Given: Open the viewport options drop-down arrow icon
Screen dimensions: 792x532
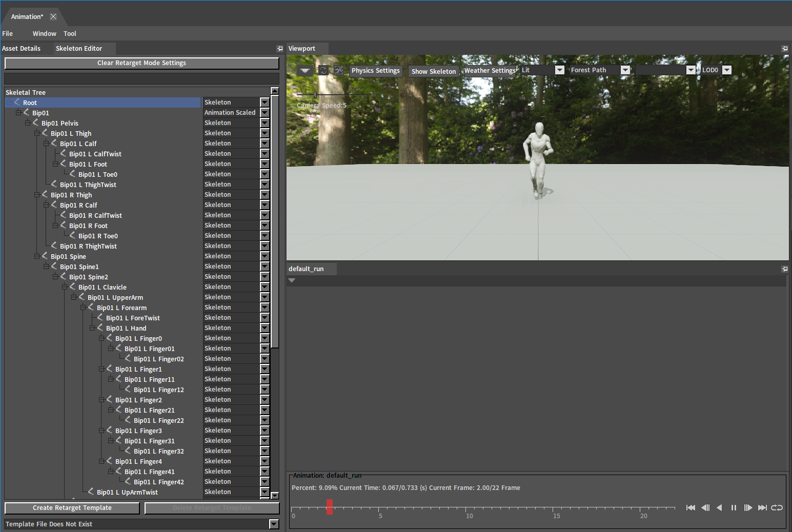Looking at the screenshot, I should pos(305,71).
